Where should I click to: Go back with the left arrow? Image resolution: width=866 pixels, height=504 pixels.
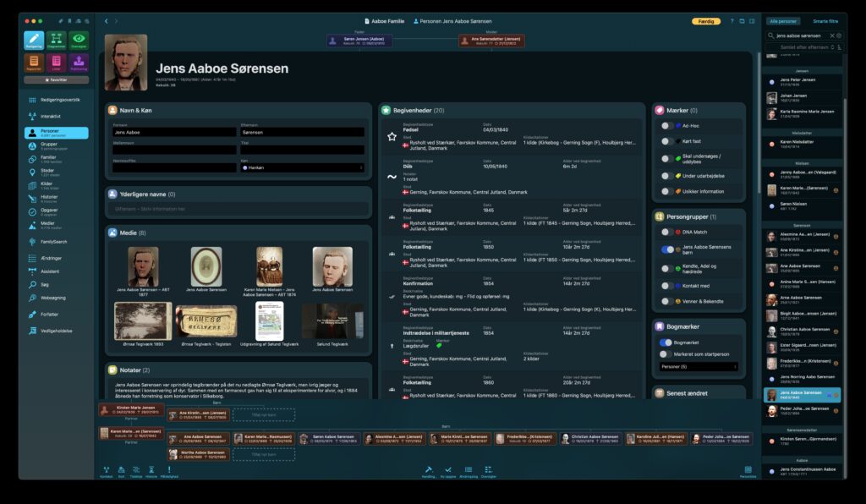pos(106,20)
